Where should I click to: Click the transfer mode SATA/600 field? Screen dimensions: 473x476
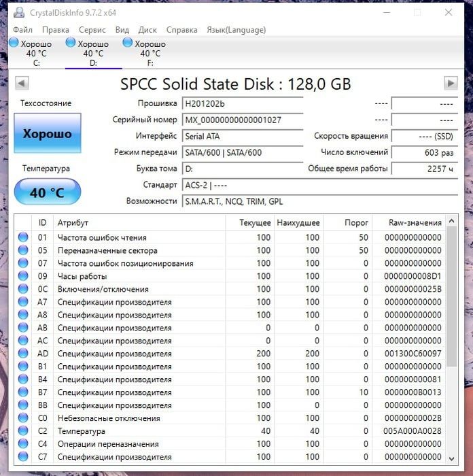243,152
